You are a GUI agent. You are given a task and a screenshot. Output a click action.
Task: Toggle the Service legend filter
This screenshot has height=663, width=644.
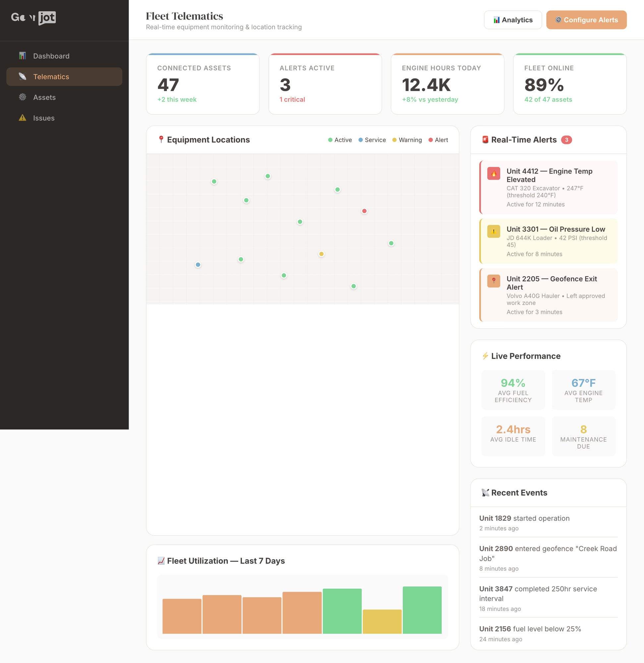point(372,140)
